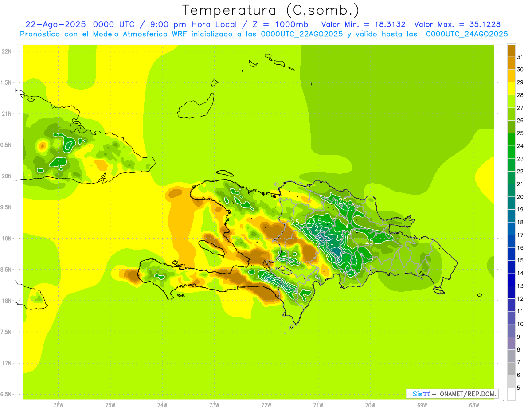
Task: Pick the colorbar segment between 27 and 28
Action: click(511, 101)
